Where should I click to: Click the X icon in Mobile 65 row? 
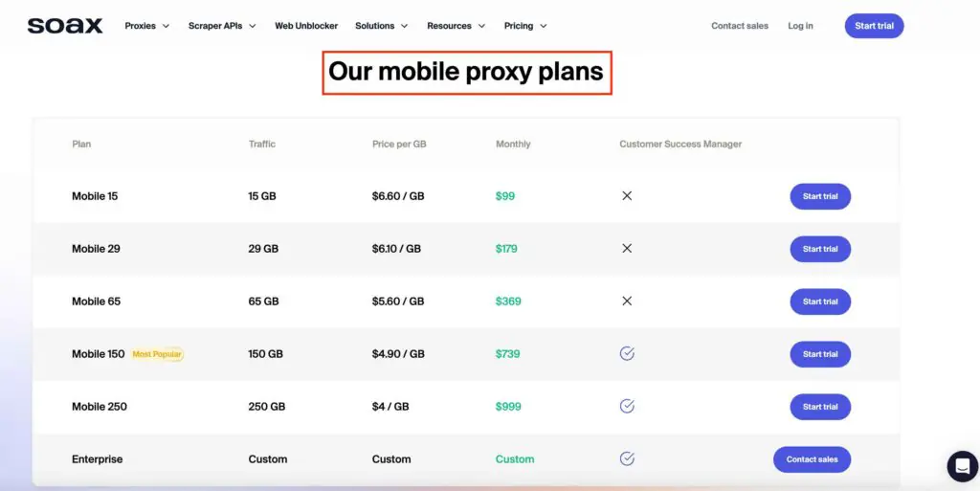tap(627, 301)
